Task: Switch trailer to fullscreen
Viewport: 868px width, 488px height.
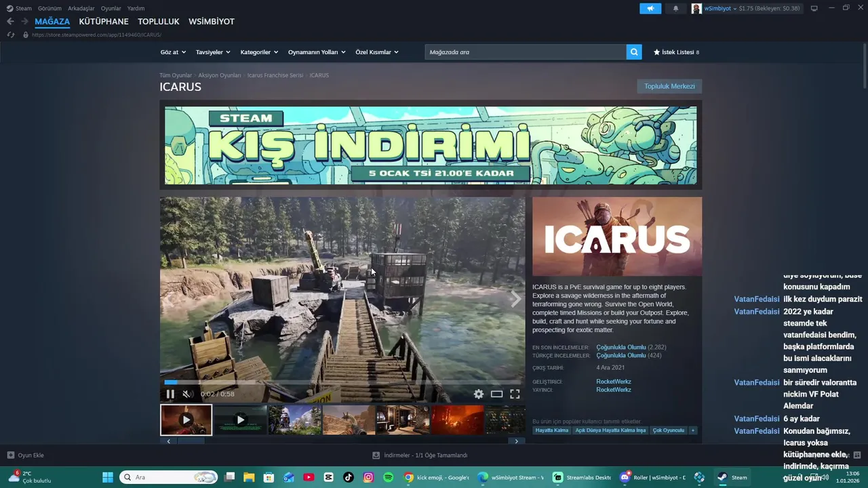Action: click(x=515, y=394)
